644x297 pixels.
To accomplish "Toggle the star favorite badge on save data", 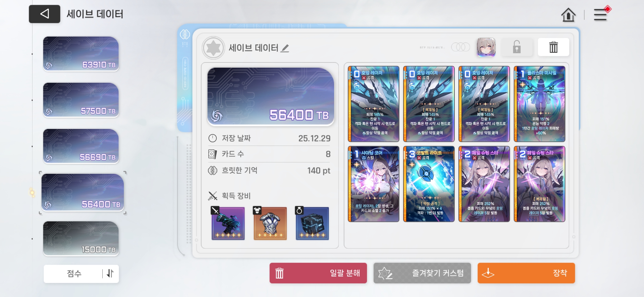I will [x=213, y=48].
